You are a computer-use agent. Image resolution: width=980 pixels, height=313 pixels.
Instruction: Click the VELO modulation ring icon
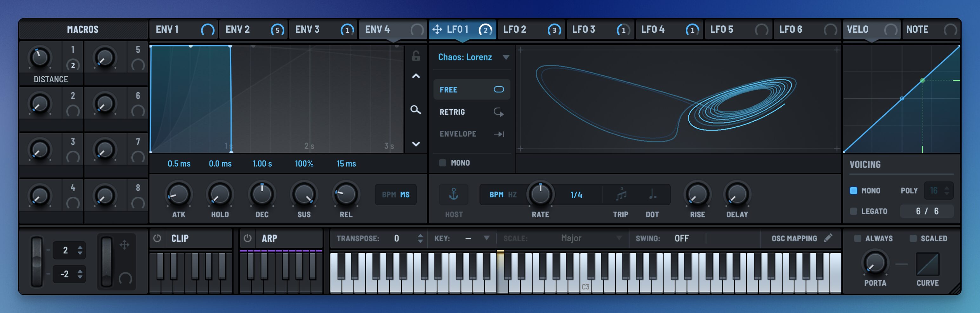891,30
